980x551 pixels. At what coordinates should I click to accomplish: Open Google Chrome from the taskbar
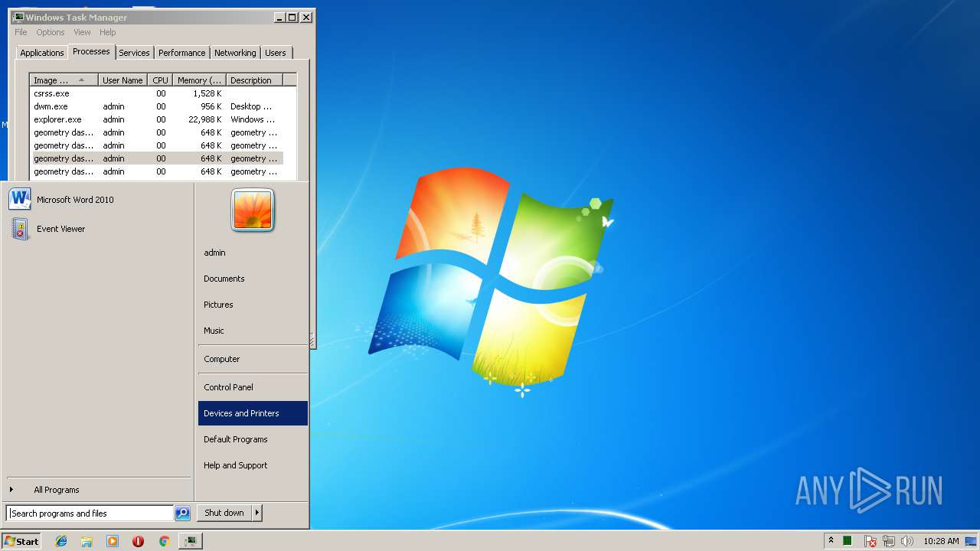[x=164, y=541]
